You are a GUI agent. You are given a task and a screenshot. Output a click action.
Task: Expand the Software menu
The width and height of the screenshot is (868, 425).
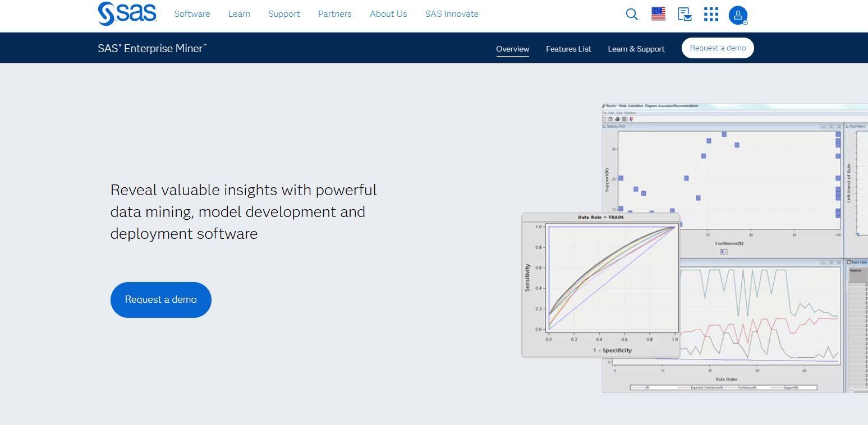click(x=192, y=14)
